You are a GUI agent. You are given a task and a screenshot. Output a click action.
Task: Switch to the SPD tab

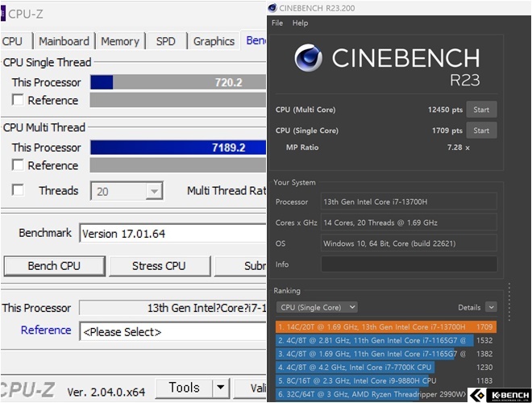165,41
